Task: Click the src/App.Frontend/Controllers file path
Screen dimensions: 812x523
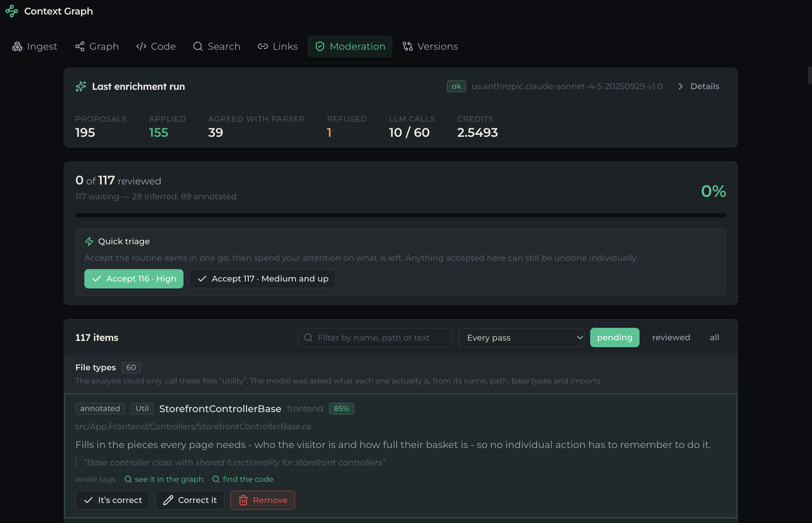Action: point(193,427)
